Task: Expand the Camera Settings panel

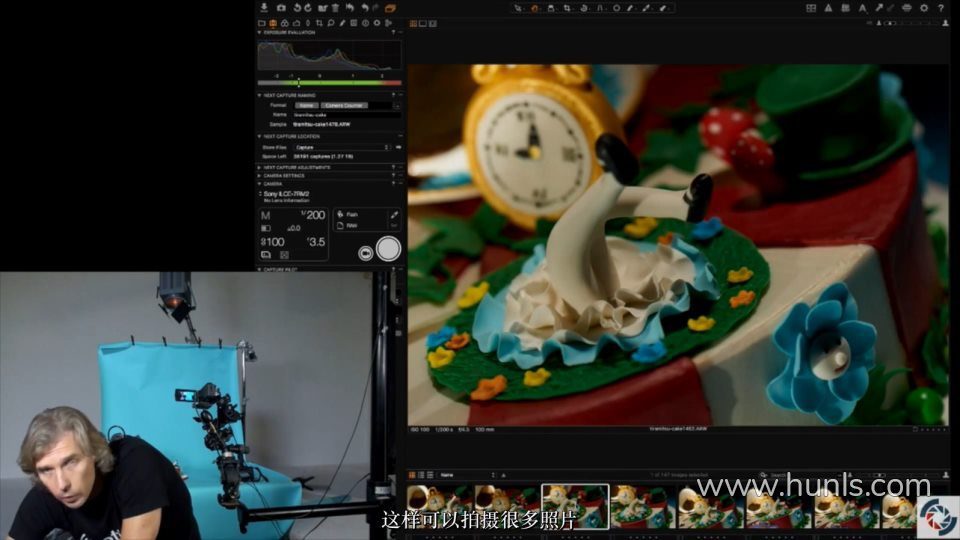Action: tap(260, 176)
